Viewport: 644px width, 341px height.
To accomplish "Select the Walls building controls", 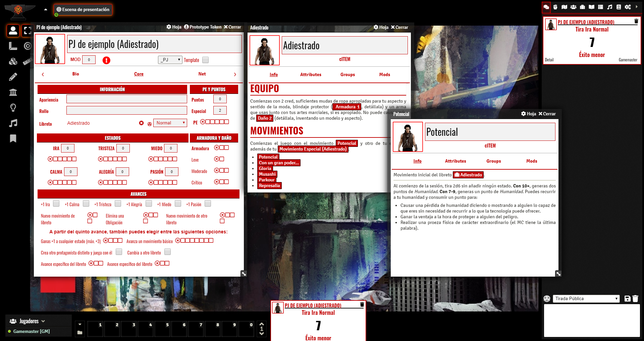I will coord(13,92).
